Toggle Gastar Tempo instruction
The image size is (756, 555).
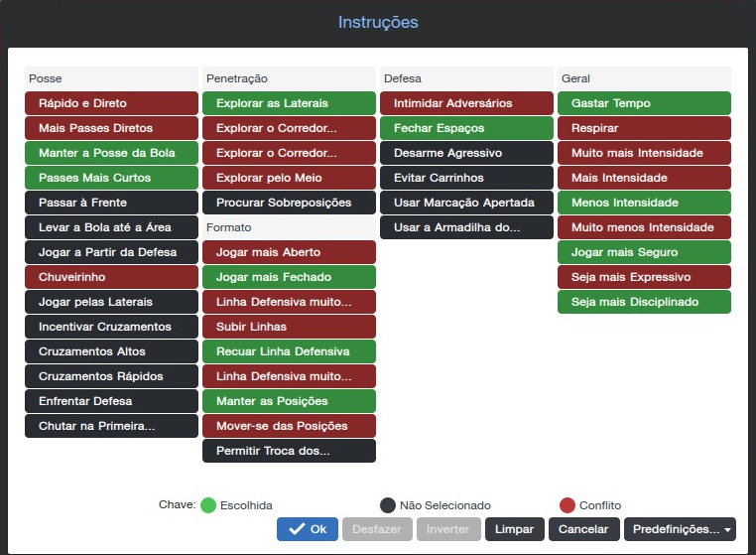644,103
